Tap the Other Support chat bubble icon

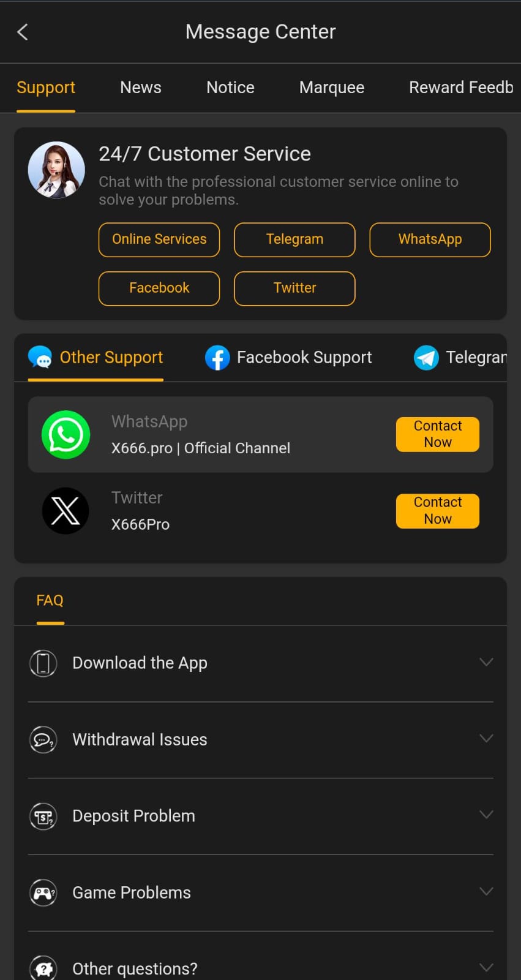pos(40,358)
